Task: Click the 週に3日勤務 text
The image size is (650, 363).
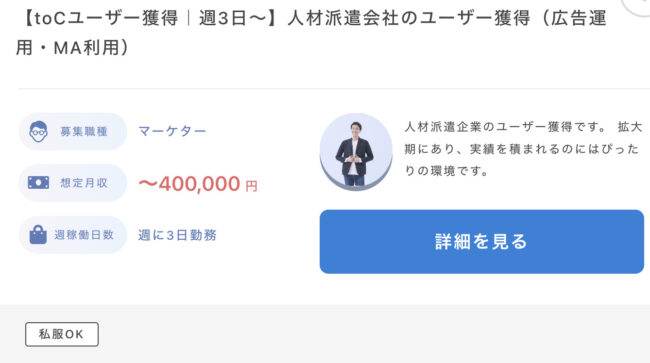Action: click(x=177, y=235)
